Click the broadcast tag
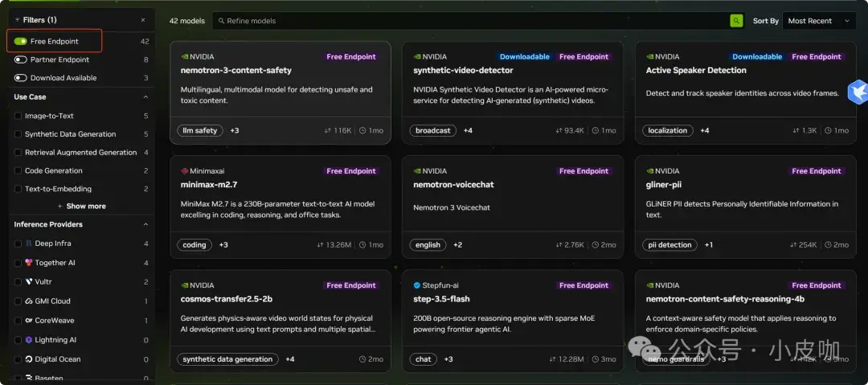 tap(433, 131)
